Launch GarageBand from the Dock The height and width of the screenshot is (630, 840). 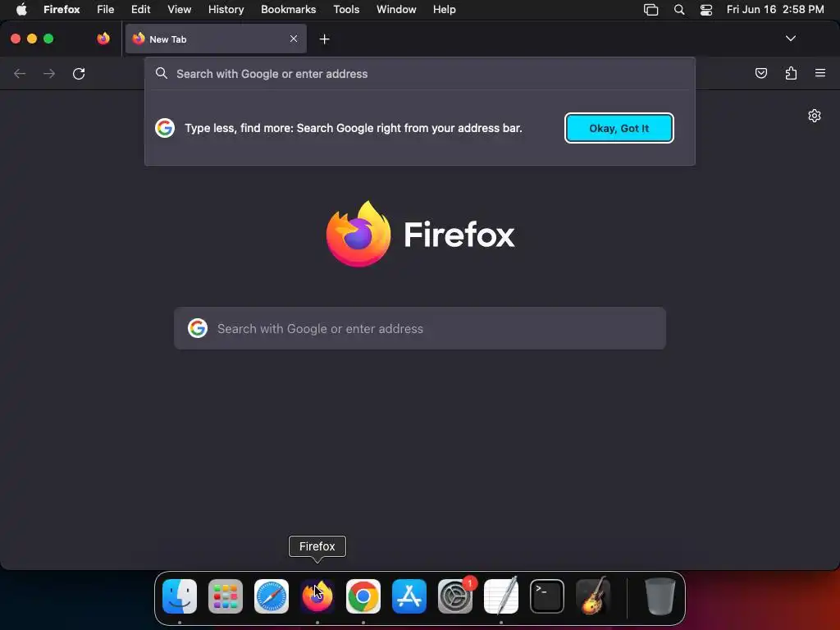point(593,596)
